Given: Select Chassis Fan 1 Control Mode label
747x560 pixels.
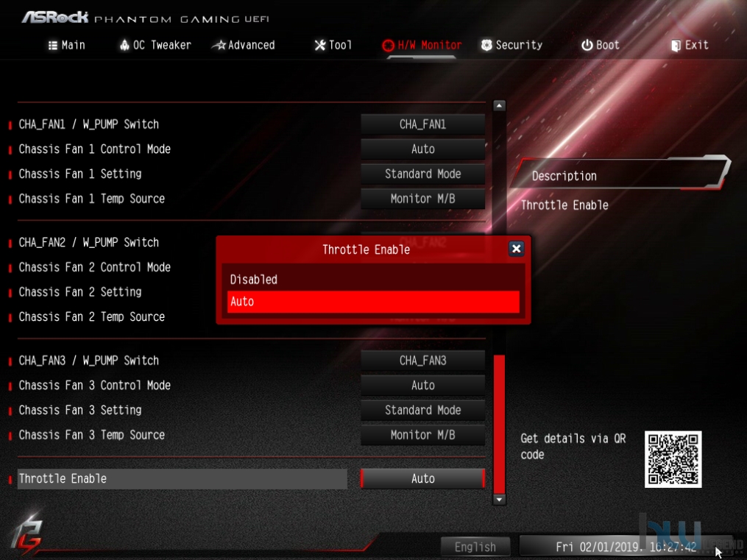Looking at the screenshot, I should pyautogui.click(x=94, y=149).
